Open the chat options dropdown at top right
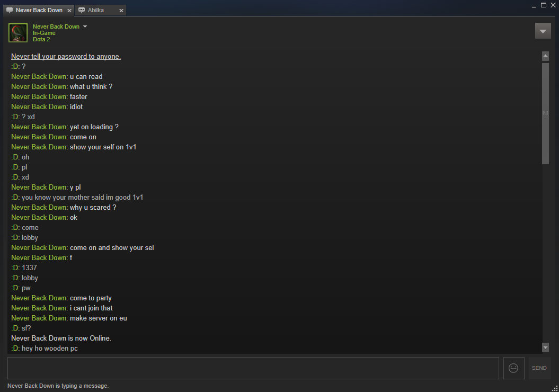 tap(543, 31)
